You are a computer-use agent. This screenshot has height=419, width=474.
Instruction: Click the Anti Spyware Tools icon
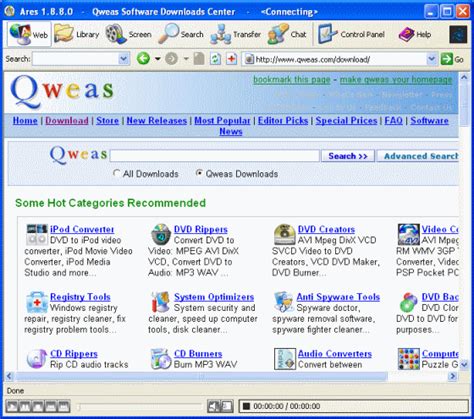284,302
